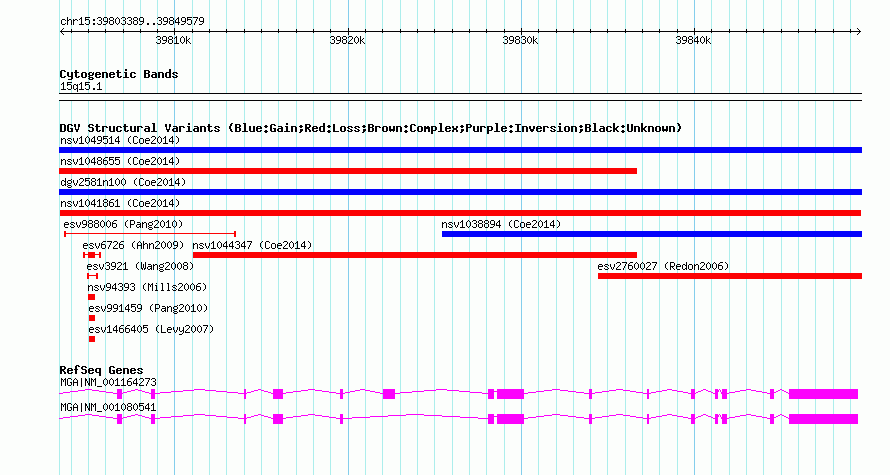Click the large last exon of NM_001164273

point(823,394)
